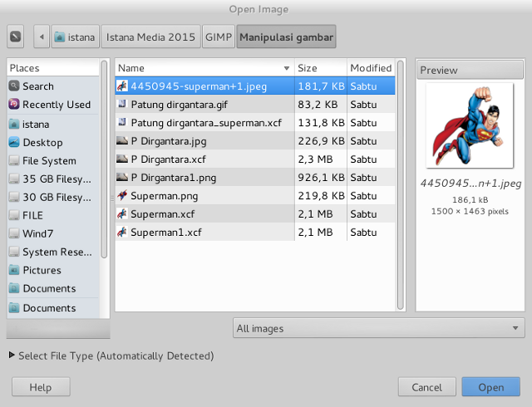The image size is (532, 407).
Task: Open the All images filter dropdown
Action: tap(379, 328)
